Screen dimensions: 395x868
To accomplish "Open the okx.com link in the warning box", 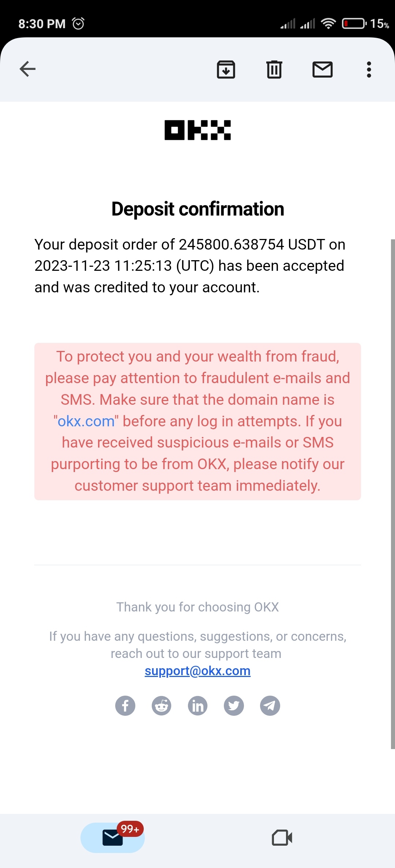I will [x=86, y=421].
